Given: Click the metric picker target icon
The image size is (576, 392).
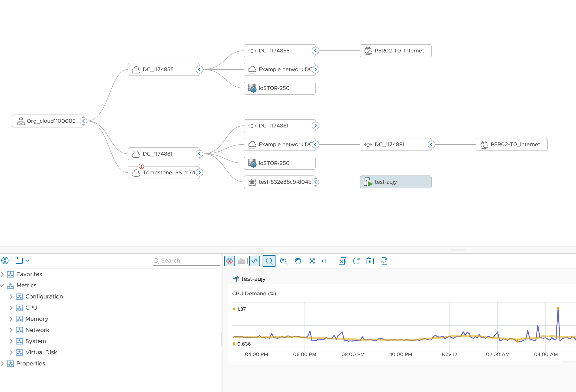Looking at the screenshot, I should [5, 261].
